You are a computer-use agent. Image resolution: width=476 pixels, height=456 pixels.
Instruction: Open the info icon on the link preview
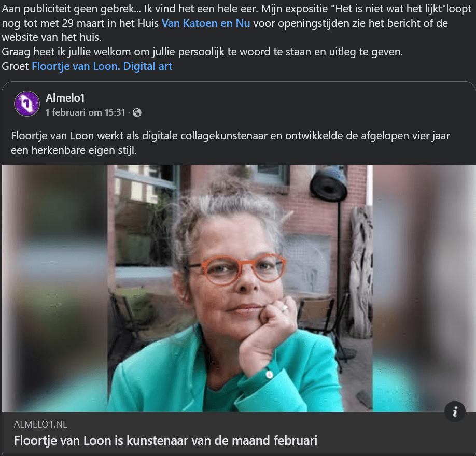(x=455, y=412)
